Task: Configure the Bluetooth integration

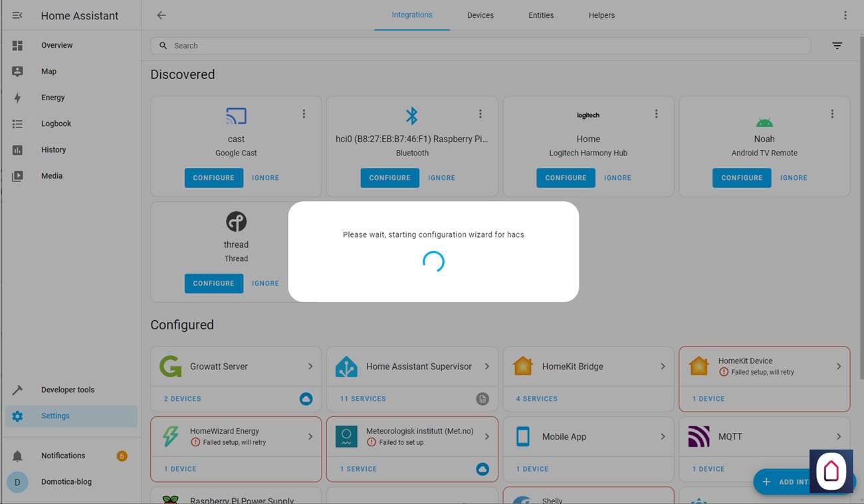Action: [390, 178]
